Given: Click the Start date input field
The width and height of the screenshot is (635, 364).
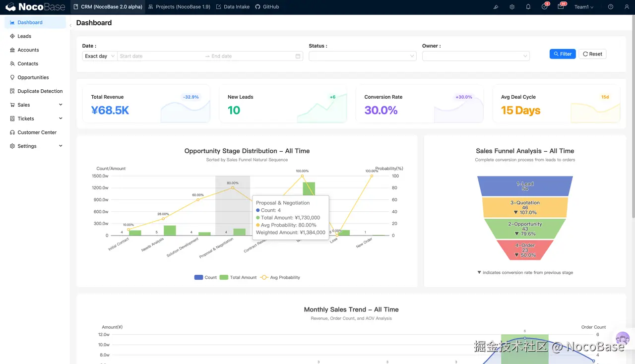Looking at the screenshot, I should click(160, 56).
